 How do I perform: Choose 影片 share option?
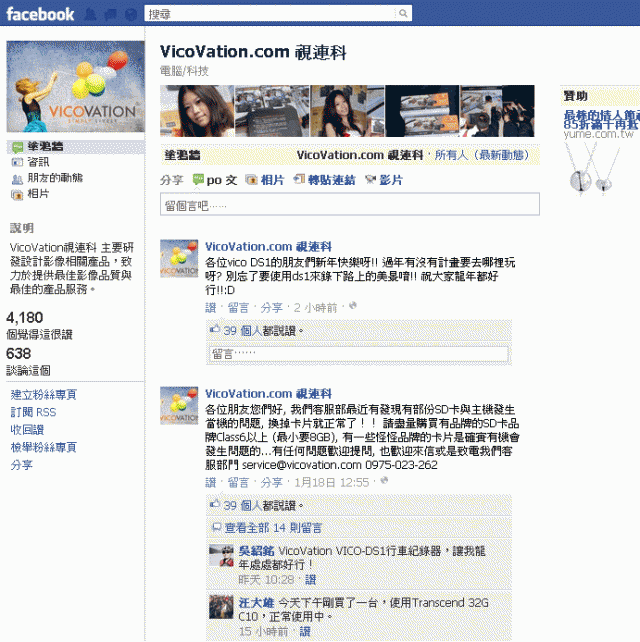pos(391,180)
